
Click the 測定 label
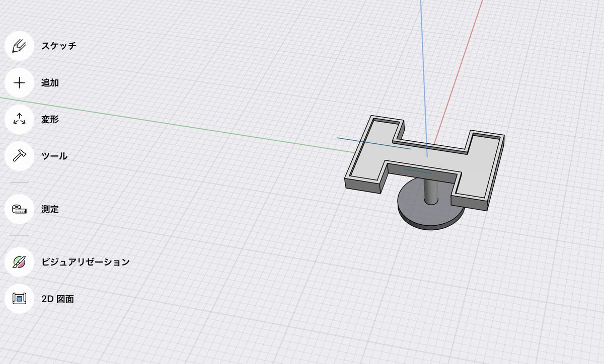pos(50,209)
